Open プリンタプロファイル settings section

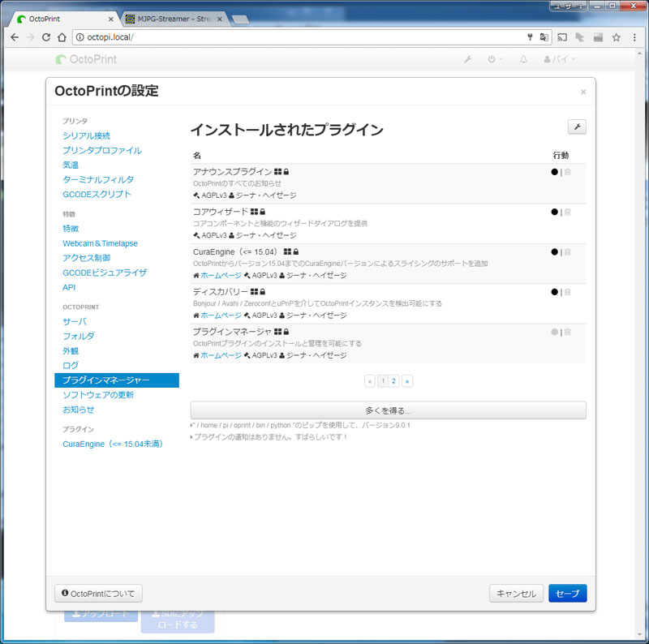coord(102,151)
